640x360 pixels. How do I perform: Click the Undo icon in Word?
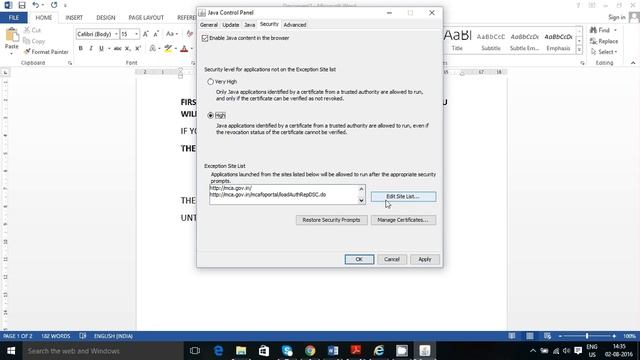pos(36,5)
